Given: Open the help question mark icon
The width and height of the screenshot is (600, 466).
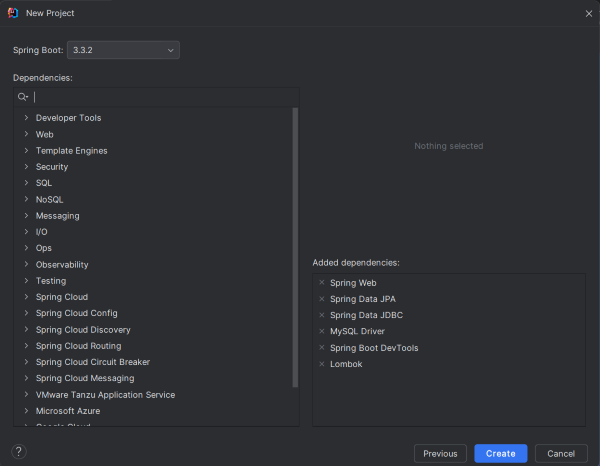Looking at the screenshot, I should pos(19,451).
